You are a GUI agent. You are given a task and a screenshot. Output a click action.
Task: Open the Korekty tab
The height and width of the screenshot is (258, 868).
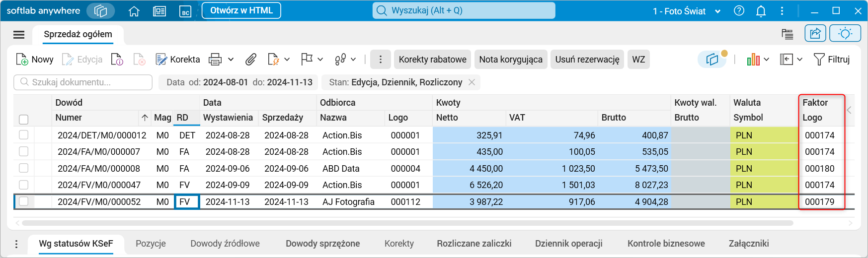point(399,244)
